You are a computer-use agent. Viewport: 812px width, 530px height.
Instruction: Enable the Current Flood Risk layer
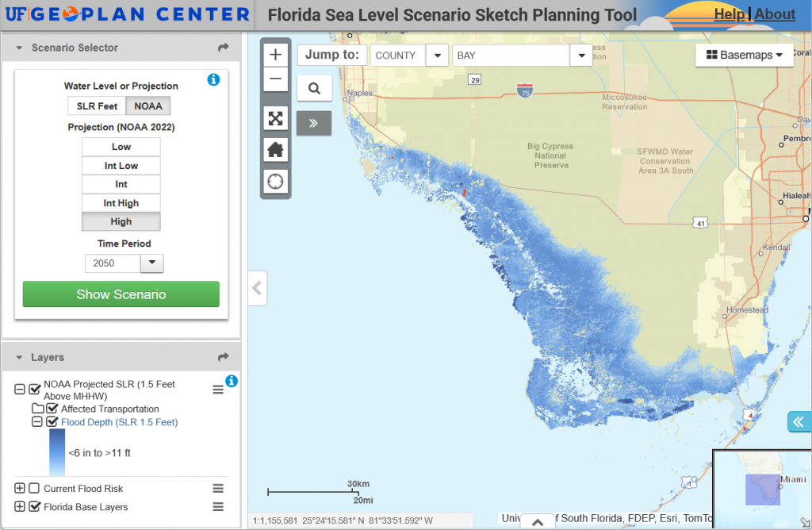click(x=34, y=489)
